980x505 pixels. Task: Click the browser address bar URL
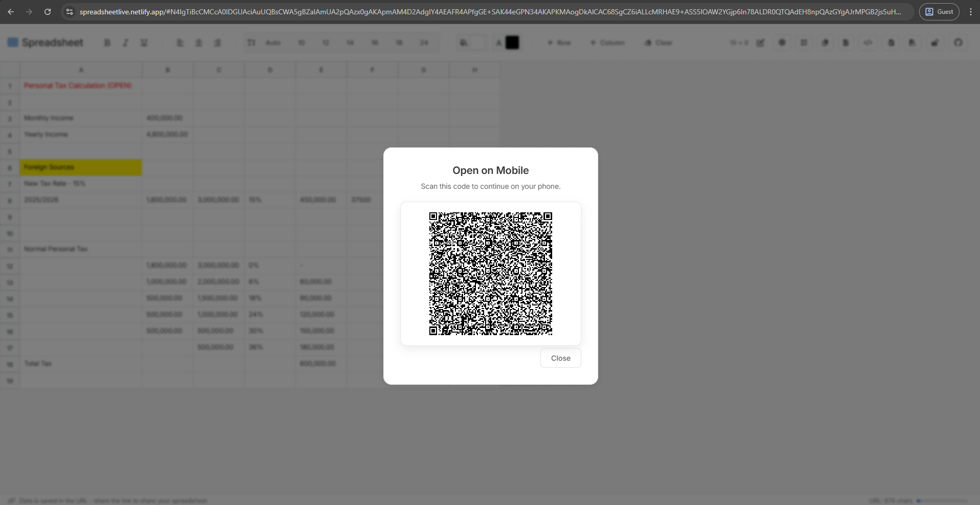pyautogui.click(x=490, y=12)
